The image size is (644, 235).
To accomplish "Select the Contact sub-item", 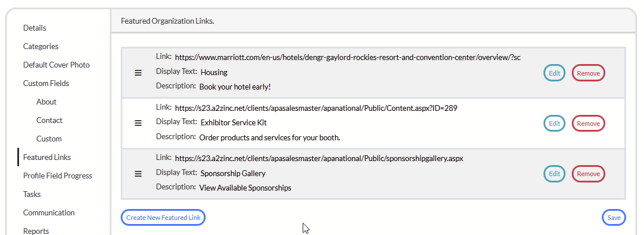I will (49, 120).
